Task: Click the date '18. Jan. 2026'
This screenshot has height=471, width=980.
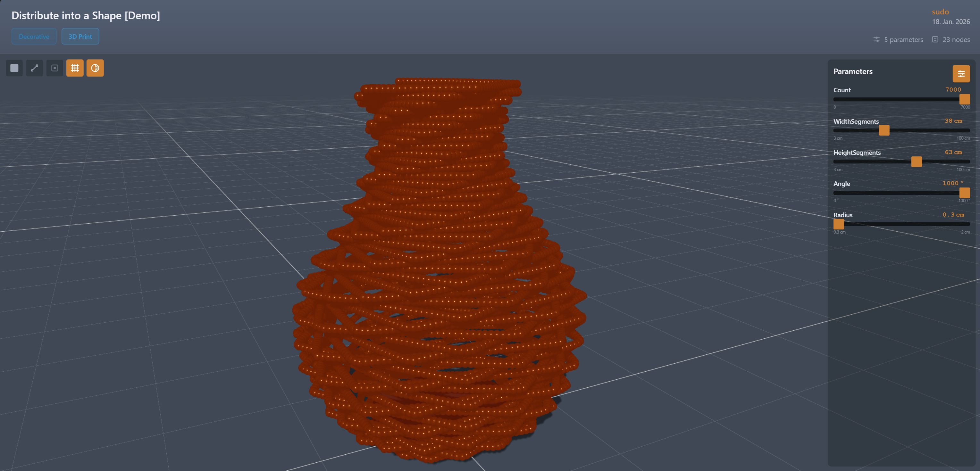Action: (x=951, y=22)
